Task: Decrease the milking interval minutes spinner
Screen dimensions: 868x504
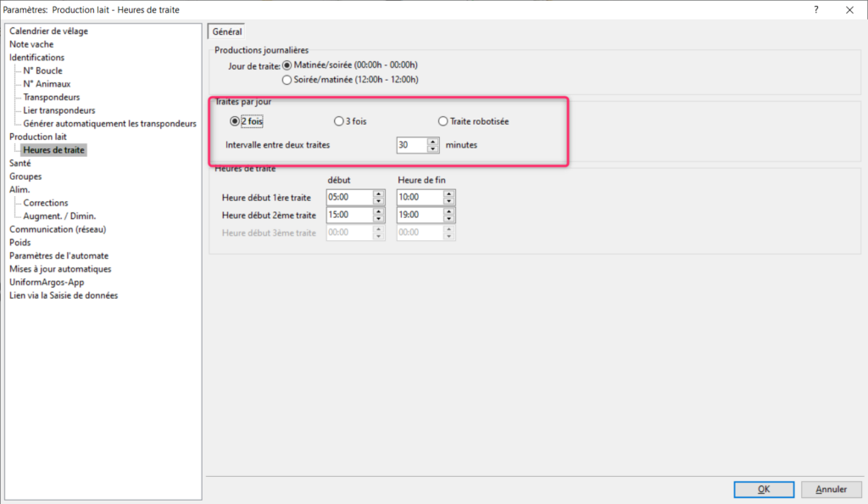Action: pos(433,149)
